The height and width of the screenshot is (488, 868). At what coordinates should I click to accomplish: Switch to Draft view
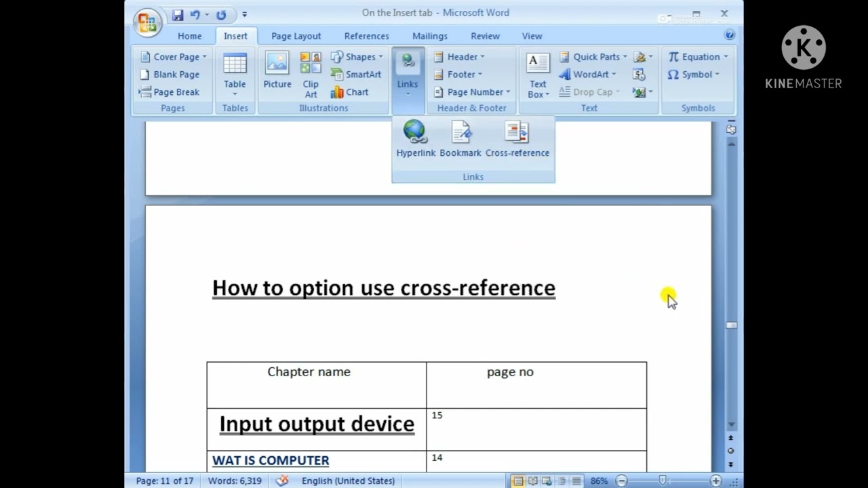pyautogui.click(x=576, y=481)
